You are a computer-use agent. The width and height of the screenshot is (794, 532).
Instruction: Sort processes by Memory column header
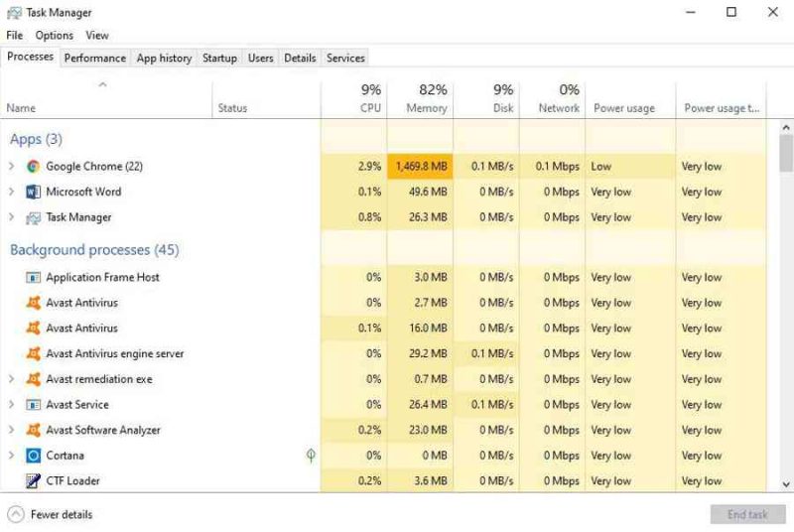(x=420, y=98)
